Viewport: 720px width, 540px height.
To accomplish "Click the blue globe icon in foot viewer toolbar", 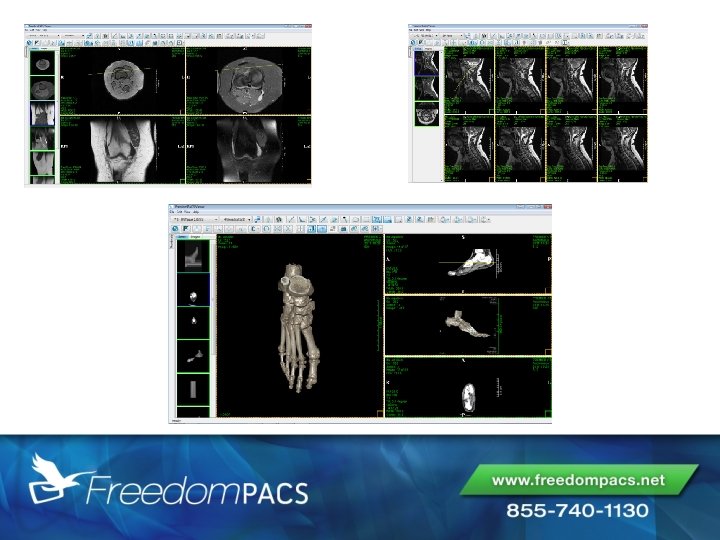I will 175,228.
